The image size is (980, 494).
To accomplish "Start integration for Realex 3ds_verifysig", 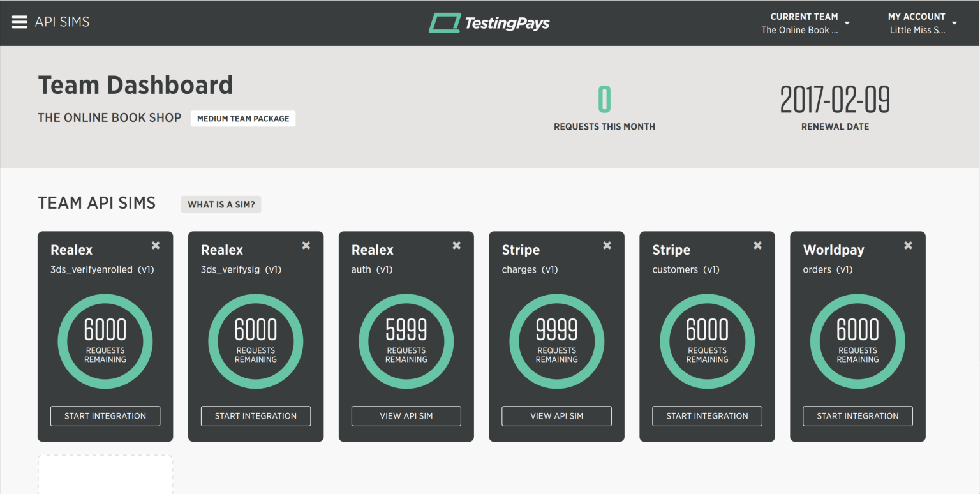I will click(x=256, y=416).
